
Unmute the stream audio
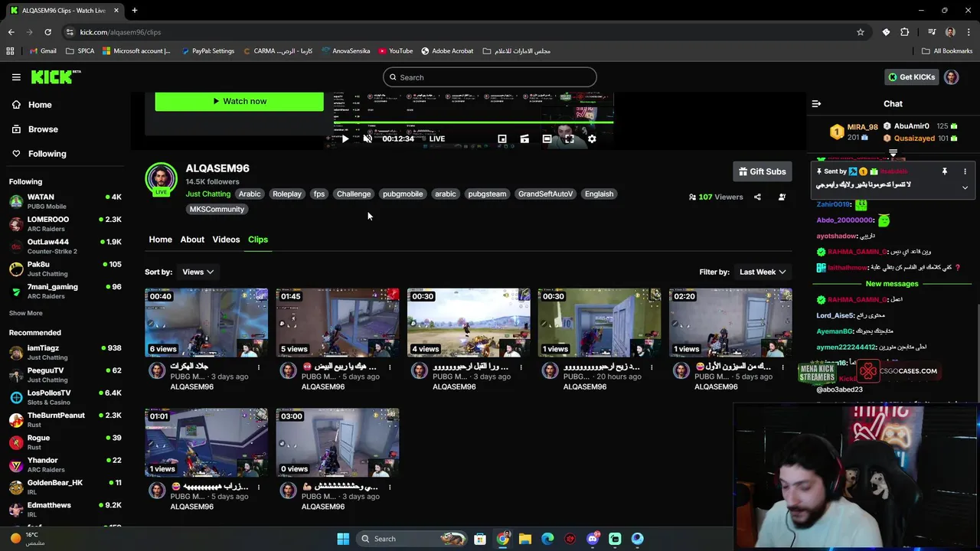coord(367,139)
